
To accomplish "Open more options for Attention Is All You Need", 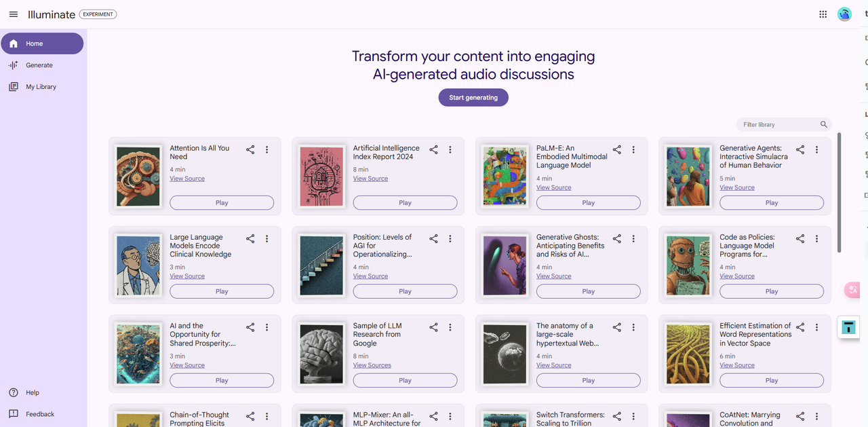I will (267, 149).
